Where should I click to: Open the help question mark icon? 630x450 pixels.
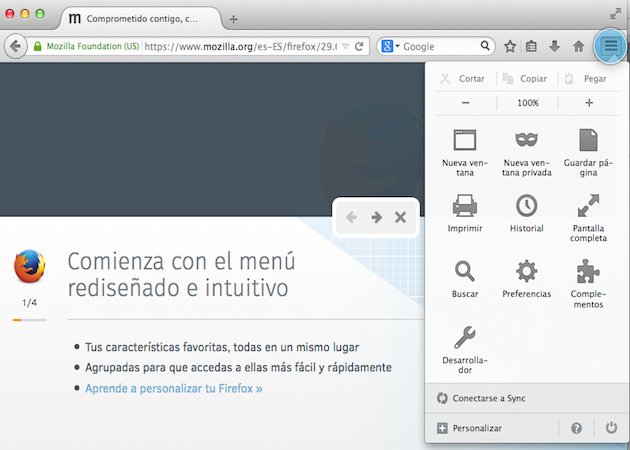576,428
